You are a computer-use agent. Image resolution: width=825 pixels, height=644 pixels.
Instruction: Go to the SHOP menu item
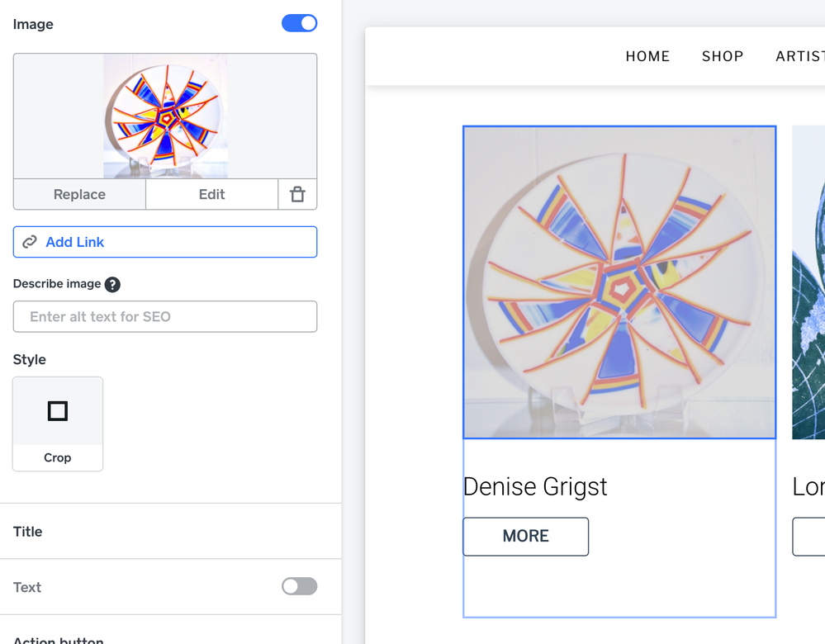coord(723,56)
